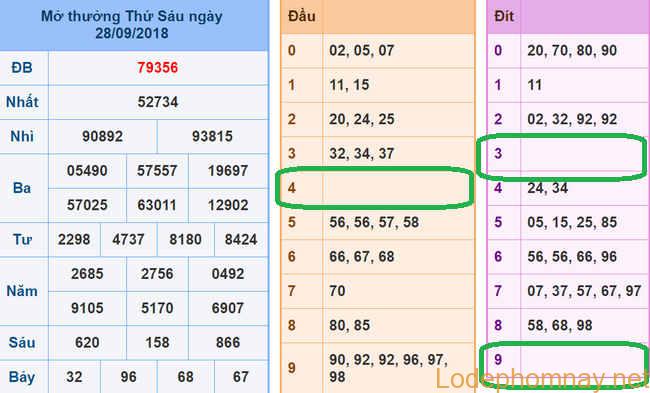650x393 pixels.
Task: Click the Đầu values '66, 67, 68'
Action: pyautogui.click(x=361, y=257)
